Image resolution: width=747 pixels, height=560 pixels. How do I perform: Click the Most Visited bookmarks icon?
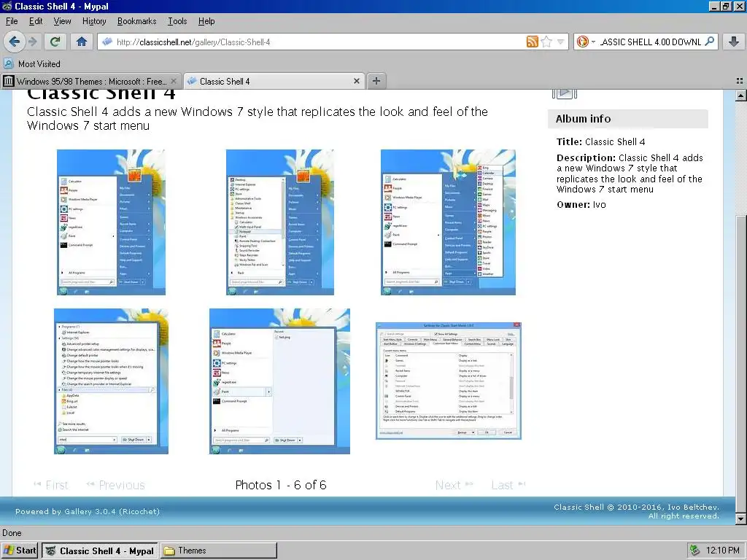[9, 64]
